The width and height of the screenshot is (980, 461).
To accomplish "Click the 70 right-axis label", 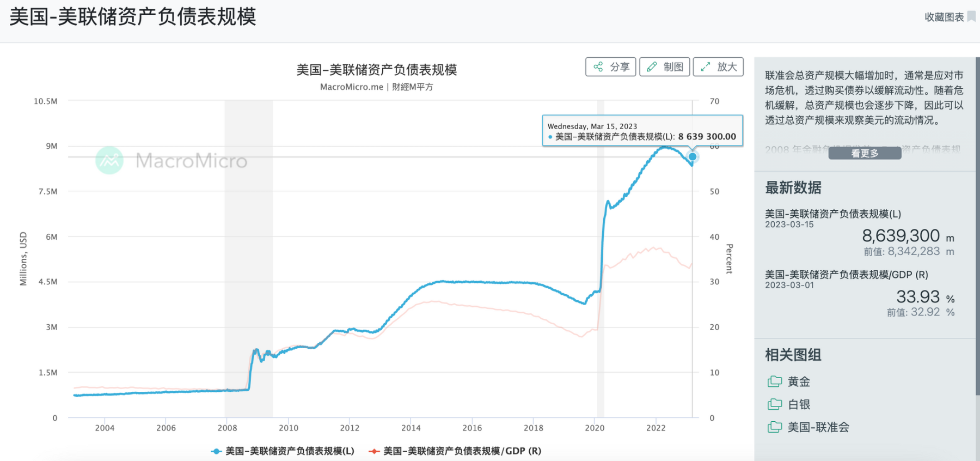I will (x=714, y=101).
